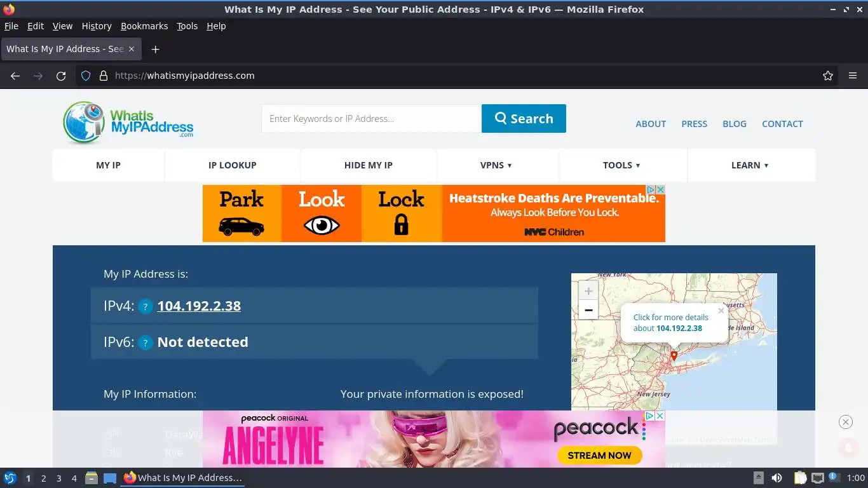Screen dimensions: 868x488
Task: Open the AdChoices icon on Peacock ad
Action: [649, 416]
